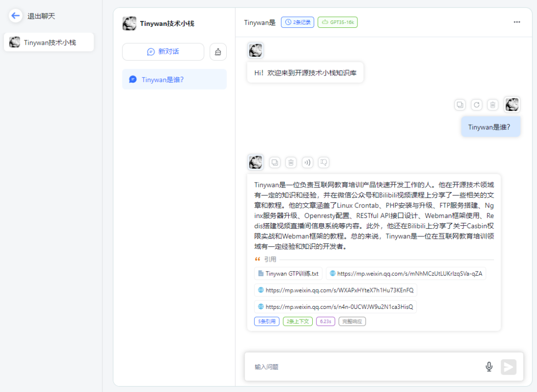Start a new conversation via '新对话'
Screen dimensions: 537x392
163,52
